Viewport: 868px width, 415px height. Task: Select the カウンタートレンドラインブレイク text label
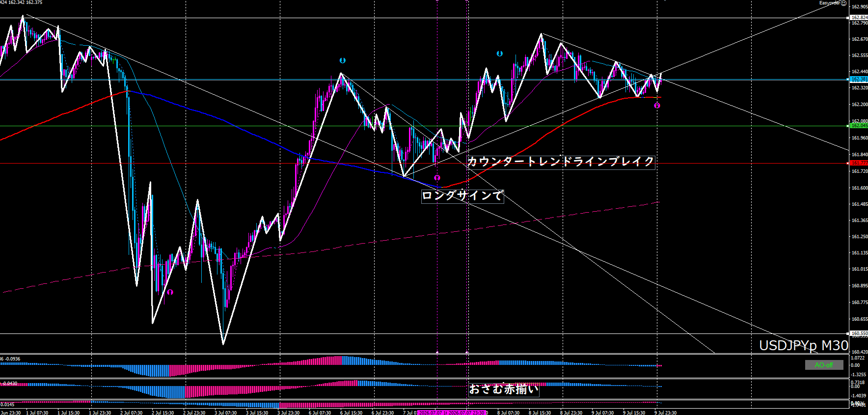click(561, 162)
